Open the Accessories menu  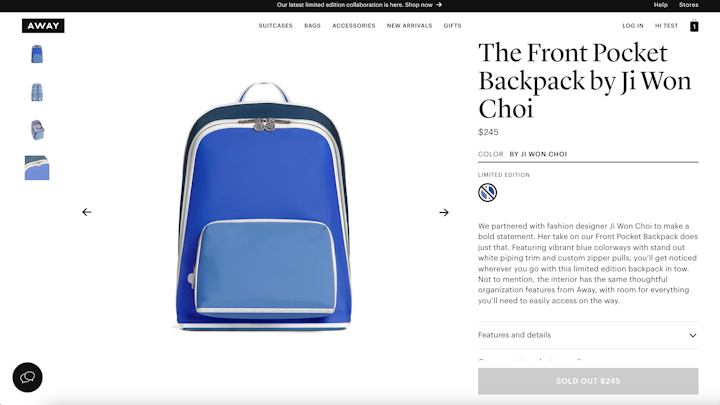point(354,26)
